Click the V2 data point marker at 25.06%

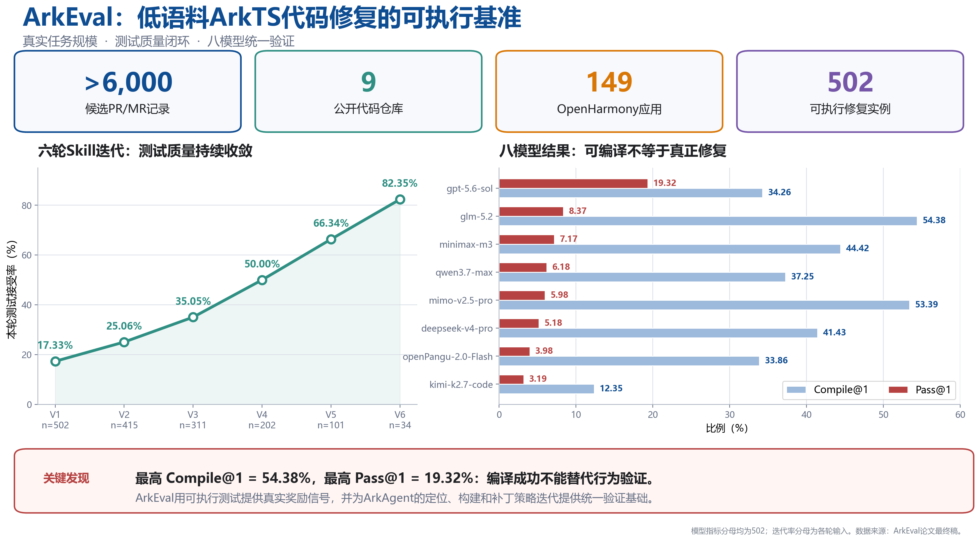124,342
